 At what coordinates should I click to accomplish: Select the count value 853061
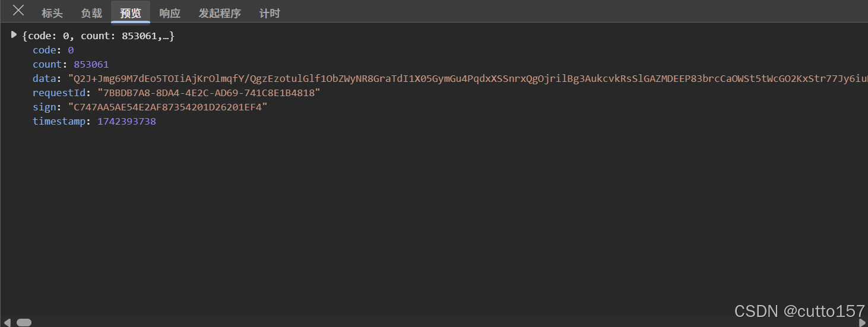[x=91, y=65]
